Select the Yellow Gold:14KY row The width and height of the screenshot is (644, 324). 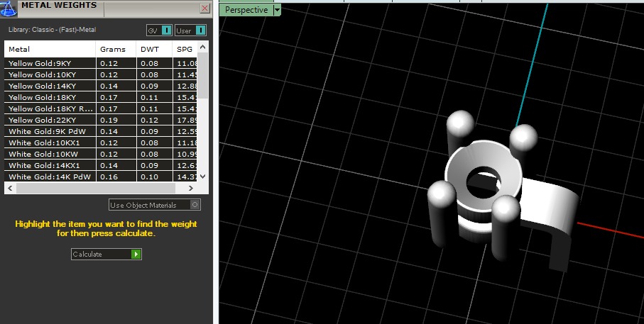101,86
